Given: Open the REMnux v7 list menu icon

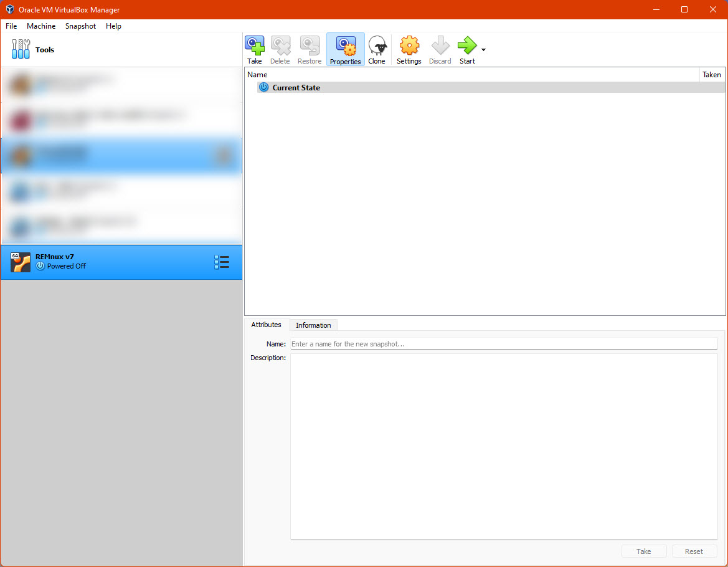Looking at the screenshot, I should pos(222,262).
